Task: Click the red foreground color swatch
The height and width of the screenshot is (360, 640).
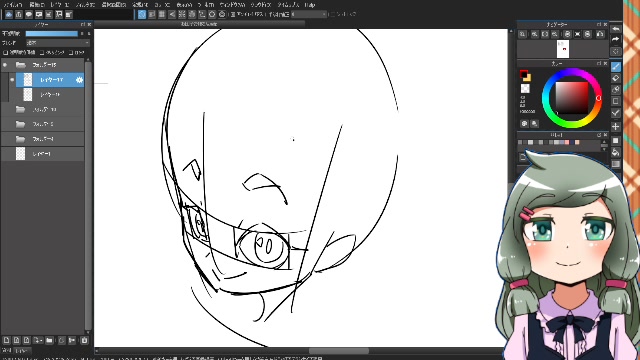Action: click(523, 73)
